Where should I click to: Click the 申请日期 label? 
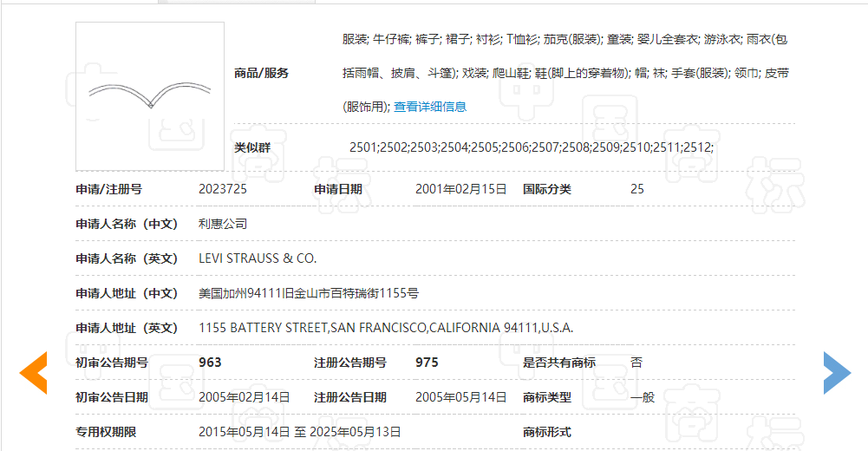pyautogui.click(x=338, y=189)
